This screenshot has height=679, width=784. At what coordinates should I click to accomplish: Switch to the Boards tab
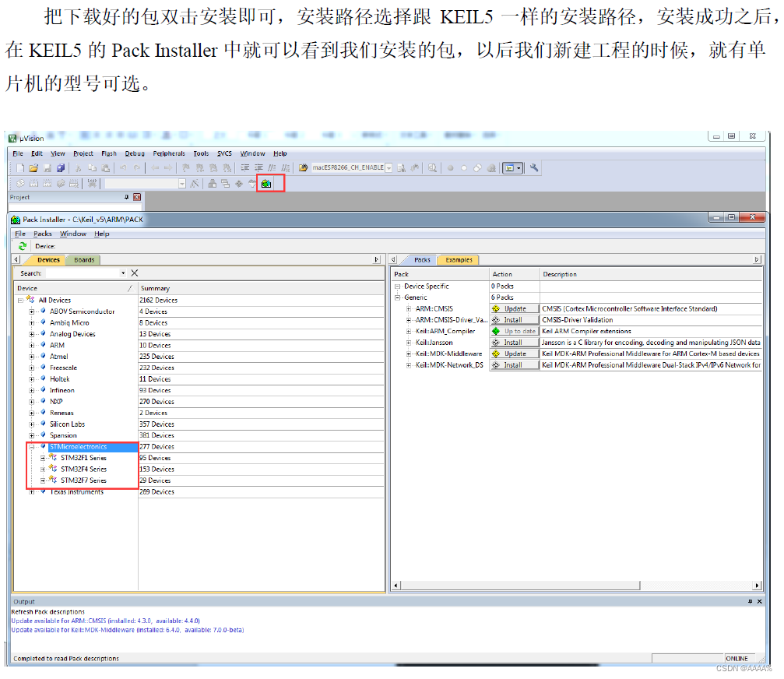(83, 259)
